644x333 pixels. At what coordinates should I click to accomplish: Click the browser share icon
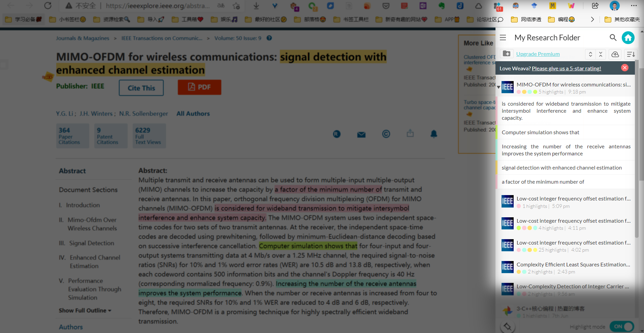pos(595,6)
